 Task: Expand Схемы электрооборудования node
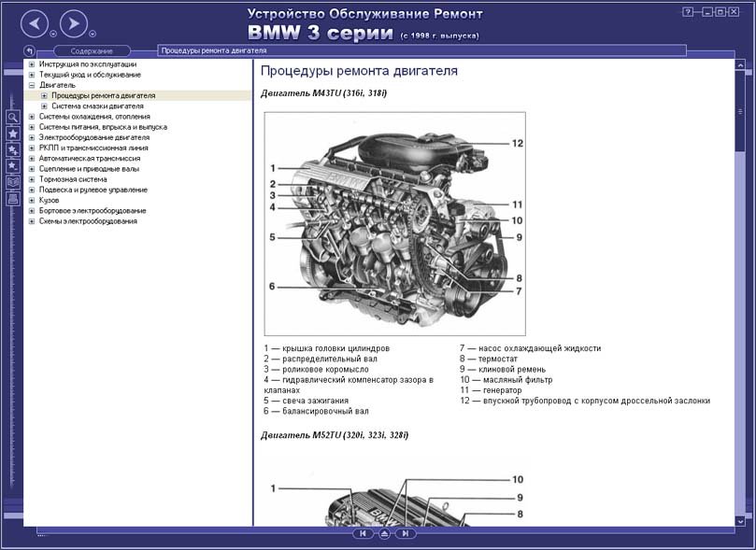pyautogui.click(x=32, y=221)
